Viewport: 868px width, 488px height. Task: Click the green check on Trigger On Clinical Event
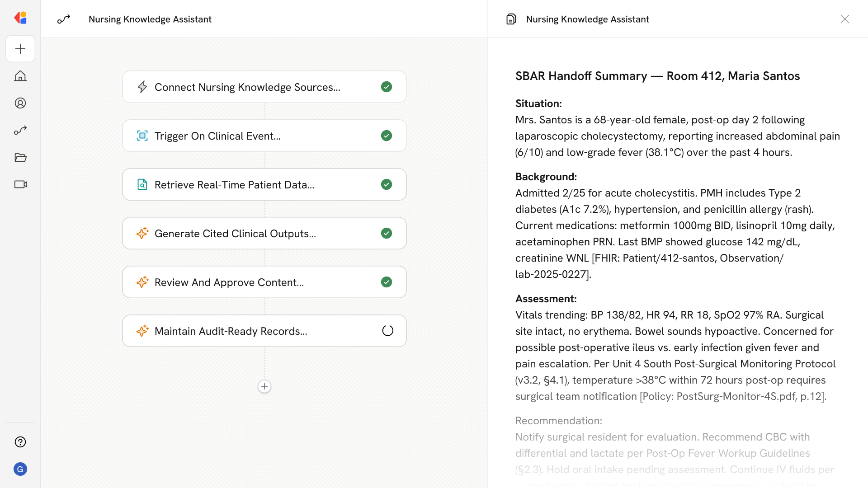point(387,136)
